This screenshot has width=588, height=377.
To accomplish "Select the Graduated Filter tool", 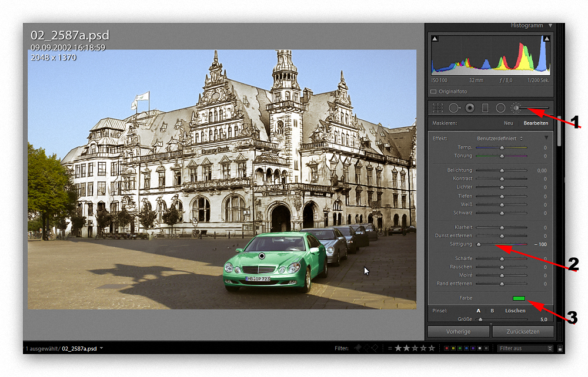I will click(x=485, y=108).
